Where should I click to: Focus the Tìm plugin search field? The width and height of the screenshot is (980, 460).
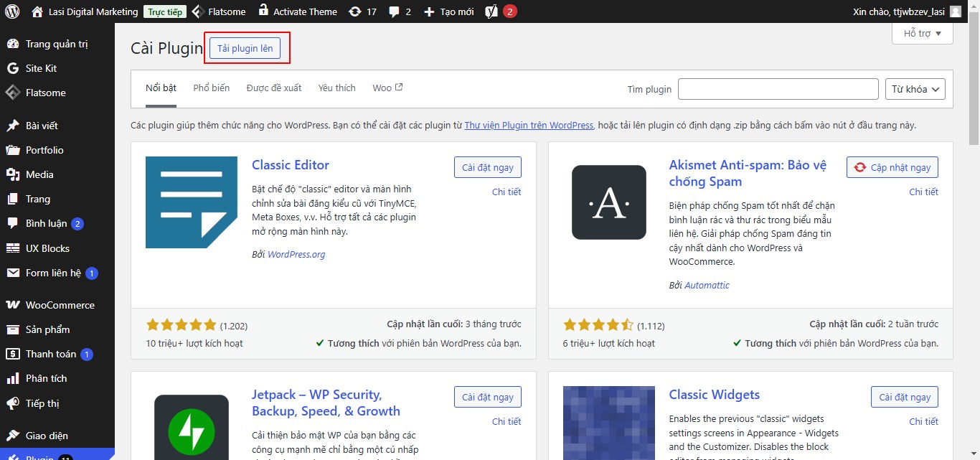click(778, 89)
